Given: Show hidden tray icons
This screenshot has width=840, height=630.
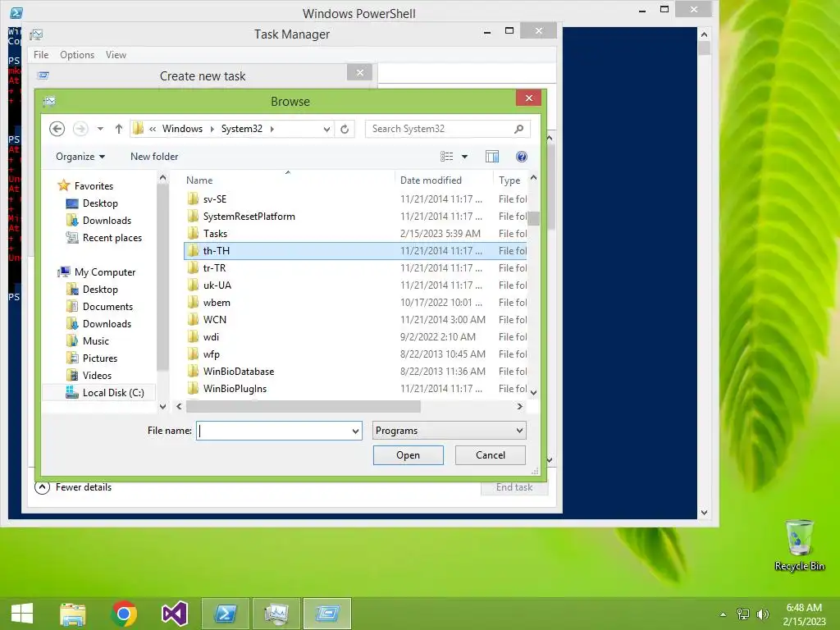Looking at the screenshot, I should coord(724,614).
